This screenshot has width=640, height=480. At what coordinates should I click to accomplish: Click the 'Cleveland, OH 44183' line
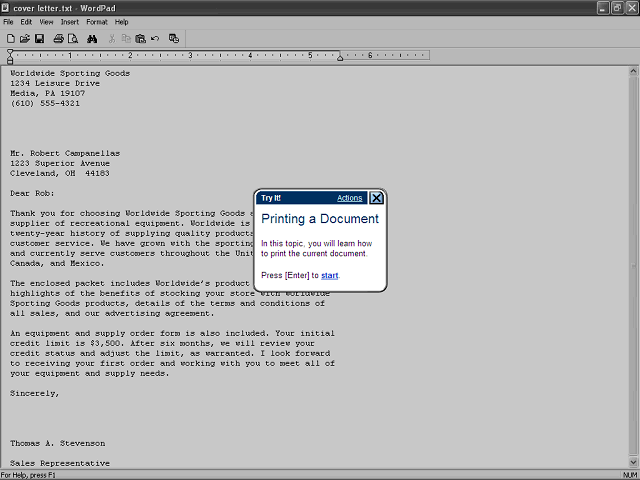point(60,173)
